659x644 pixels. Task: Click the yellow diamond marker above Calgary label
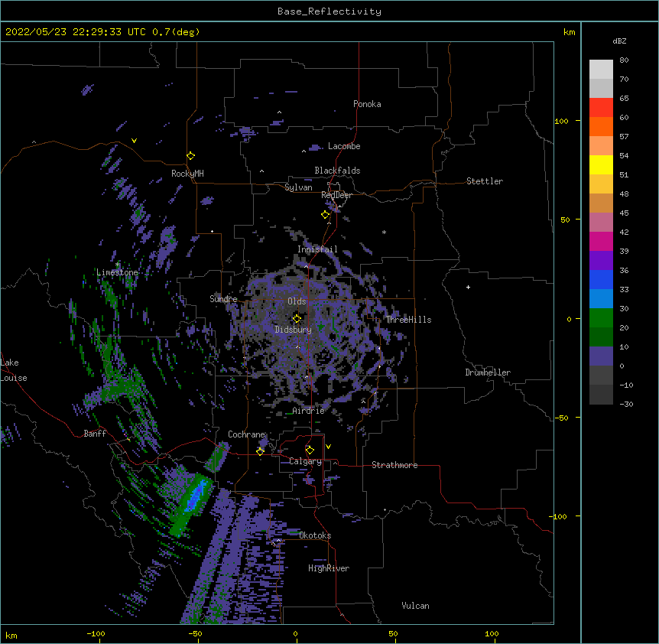pyautogui.click(x=310, y=450)
